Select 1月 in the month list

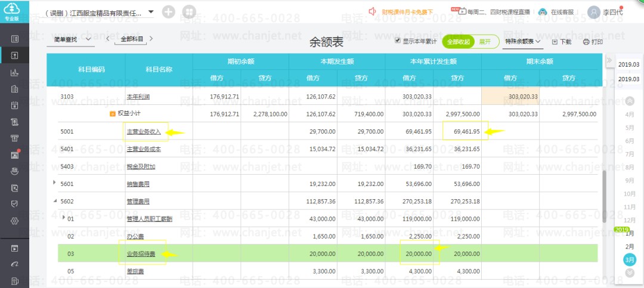[629, 234]
